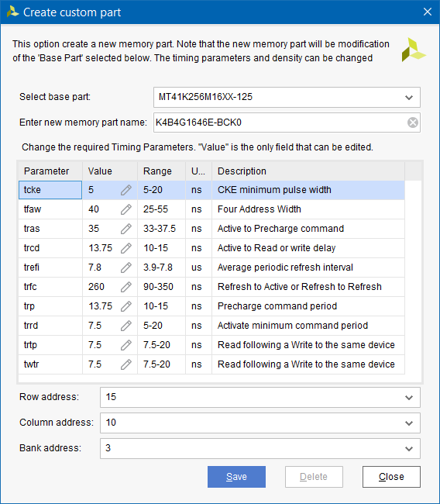The image size is (440, 504).
Task: Click the trfc value 260
Action: (96, 287)
